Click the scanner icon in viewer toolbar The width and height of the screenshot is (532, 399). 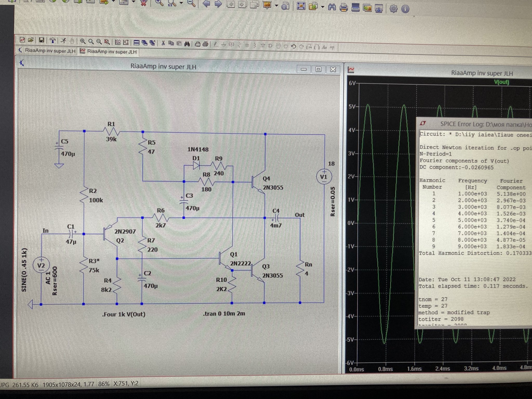356,8
